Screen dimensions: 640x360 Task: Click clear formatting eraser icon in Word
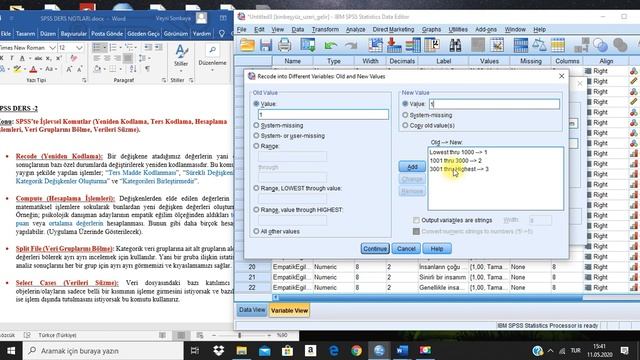(x=74, y=58)
